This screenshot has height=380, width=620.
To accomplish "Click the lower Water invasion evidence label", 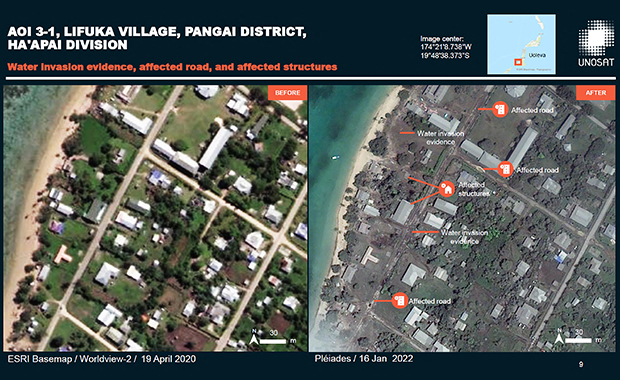I will click(x=464, y=237).
